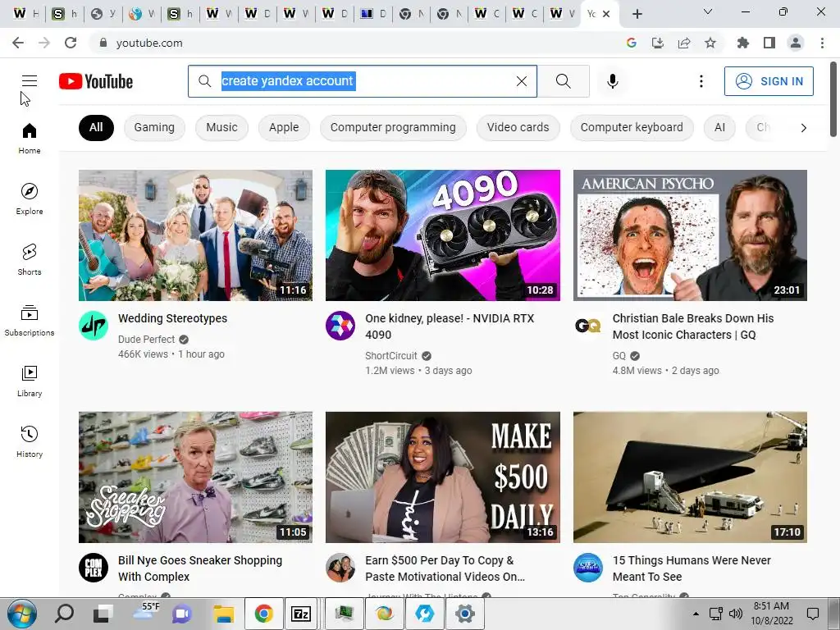
Task: Click the ShortCircuit channel name
Action: tap(391, 356)
